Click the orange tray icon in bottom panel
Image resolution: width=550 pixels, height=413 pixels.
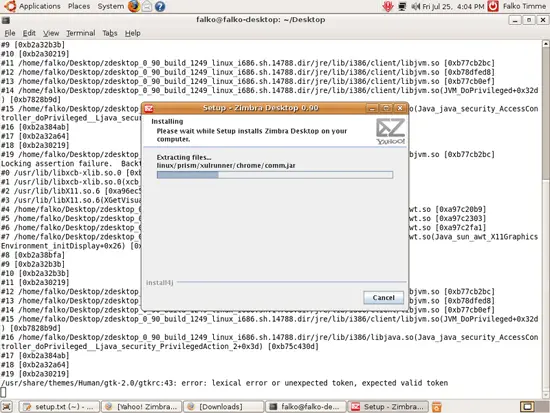pyautogui.click(x=436, y=407)
